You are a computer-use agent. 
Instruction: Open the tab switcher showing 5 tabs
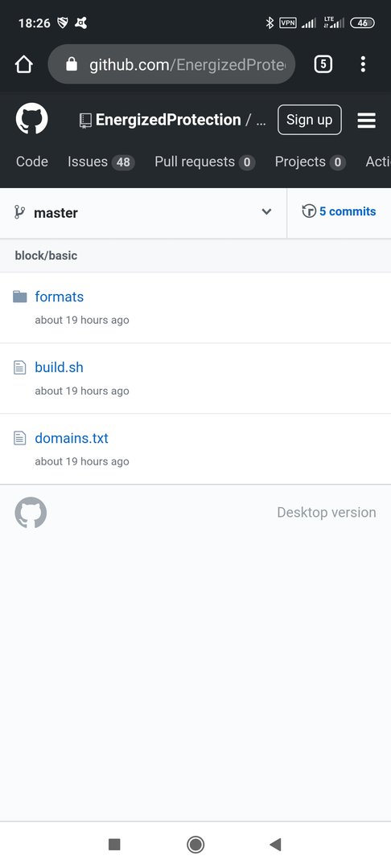(323, 65)
